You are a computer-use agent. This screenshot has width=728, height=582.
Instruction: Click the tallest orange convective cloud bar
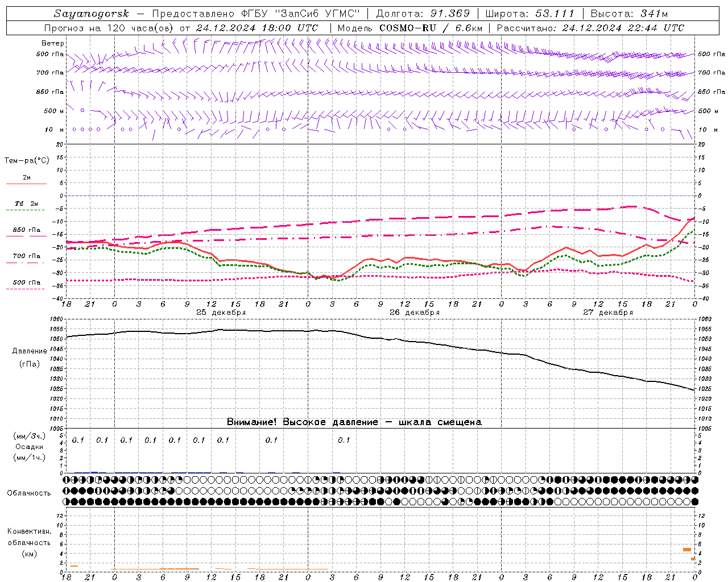[687, 550]
